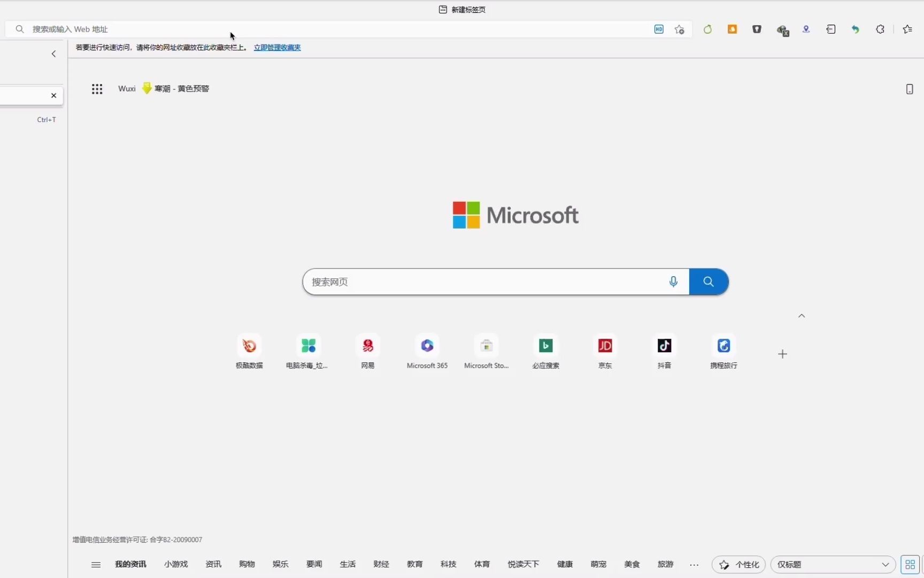Open the green fruit extension icon

707,29
